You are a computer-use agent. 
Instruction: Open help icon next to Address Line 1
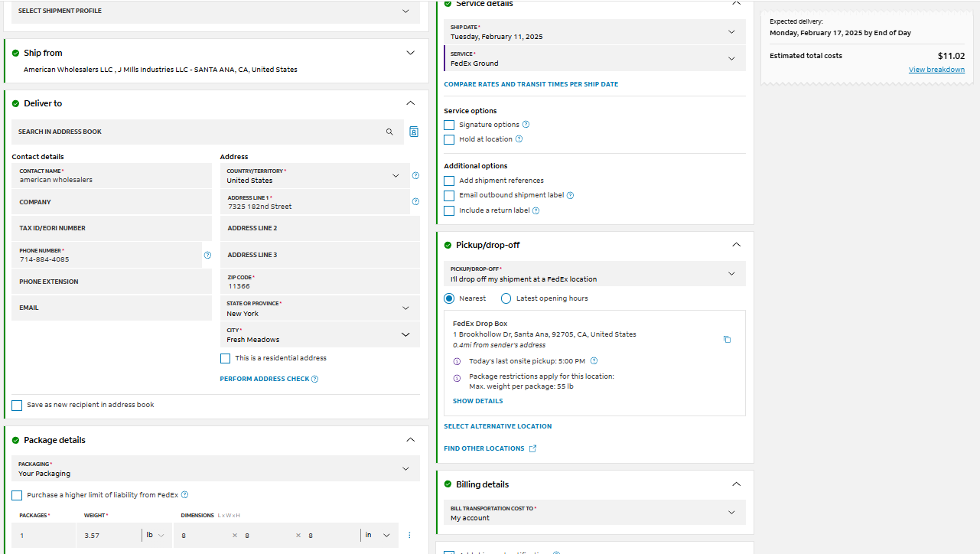point(415,202)
